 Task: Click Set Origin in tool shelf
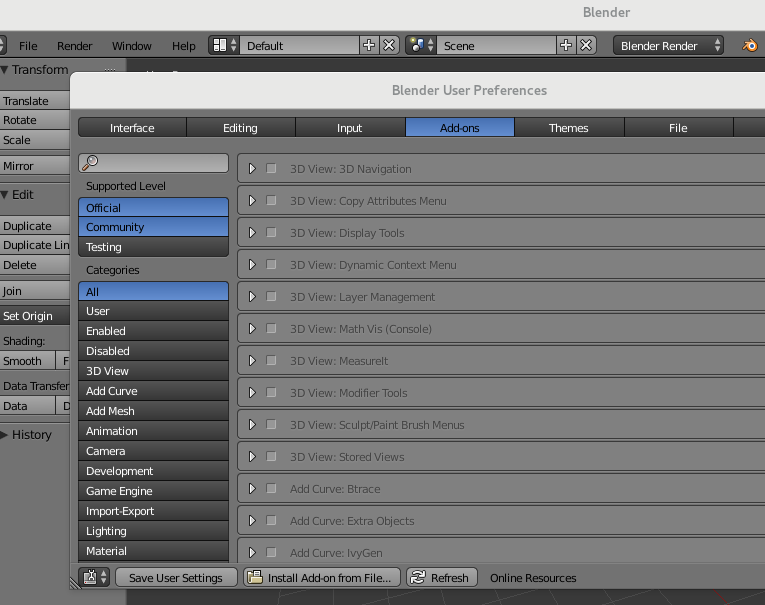click(35, 316)
